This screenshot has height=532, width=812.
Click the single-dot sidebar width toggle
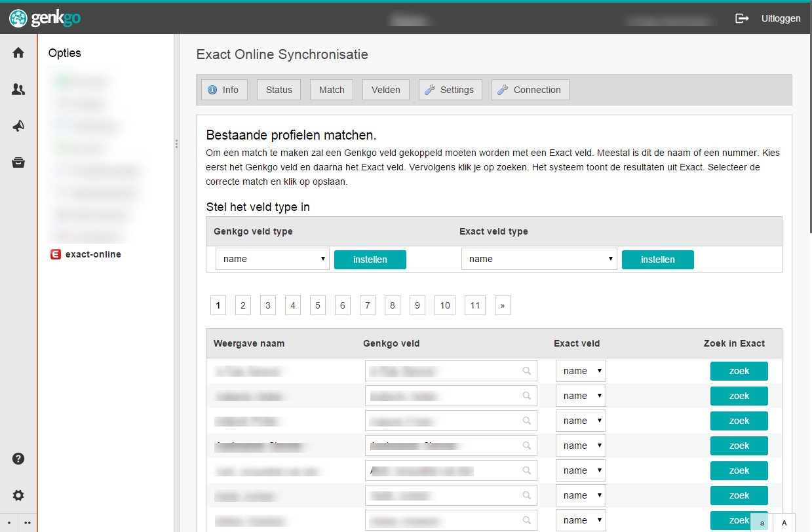coord(9,523)
